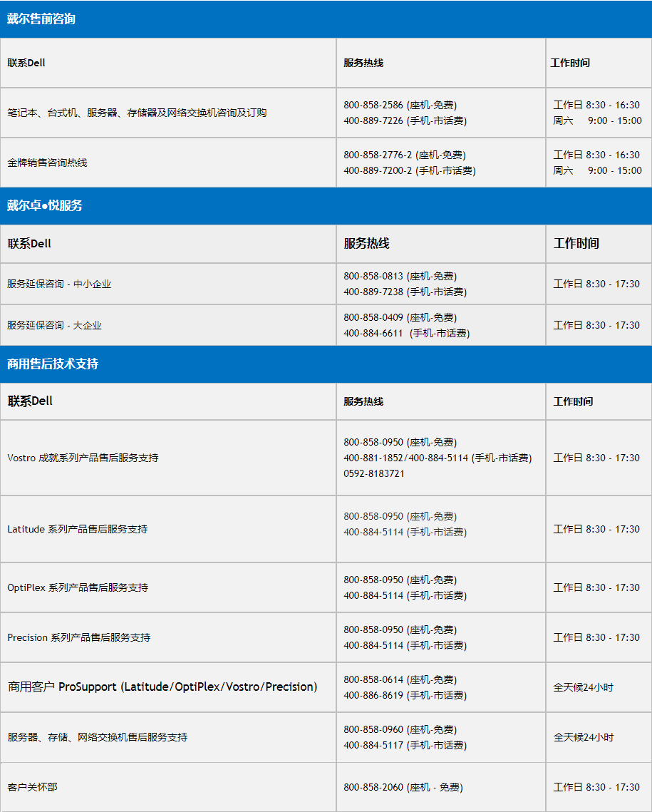This screenshot has width=652, height=812.
Task: Click '800-858-0950 (座机-免费)' in the Precision row
Action: pos(400,629)
